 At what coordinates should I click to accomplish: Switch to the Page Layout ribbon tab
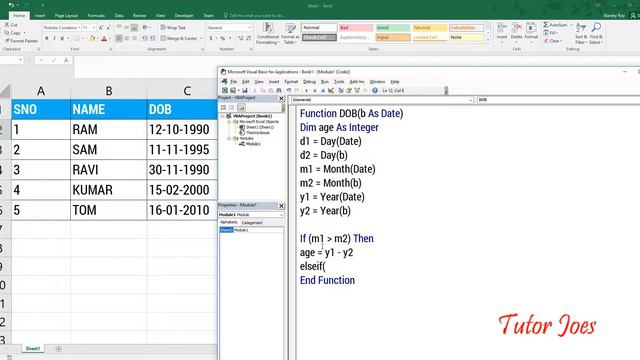(x=66, y=16)
